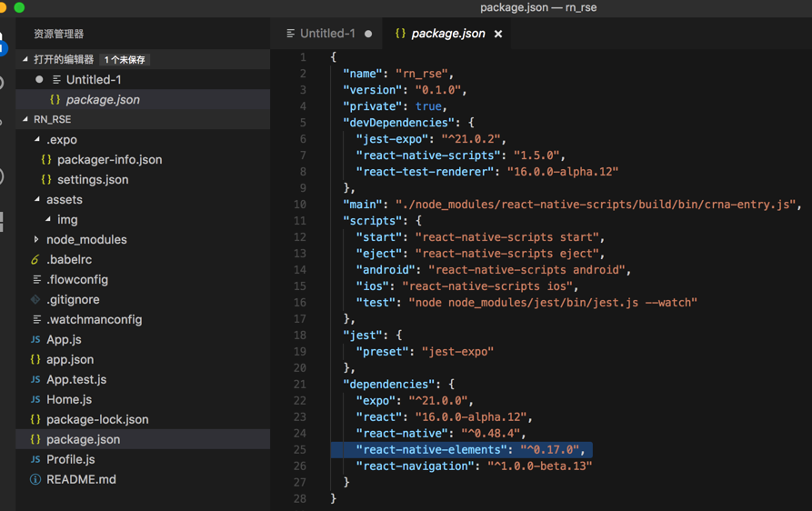
Task: Collapse the RN_RSE project section
Action: 25,119
